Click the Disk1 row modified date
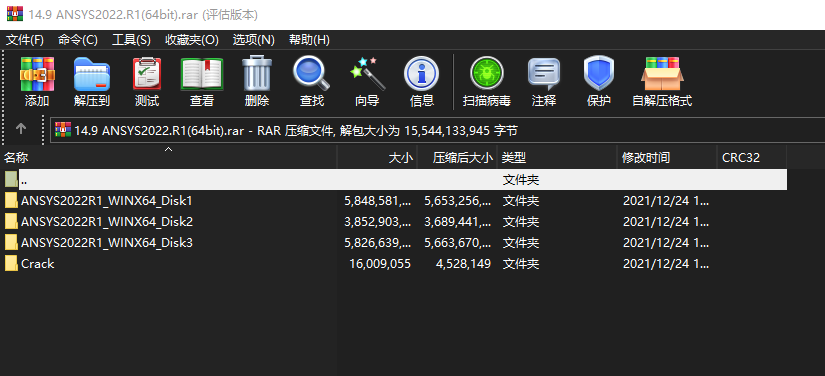 [x=666, y=200]
